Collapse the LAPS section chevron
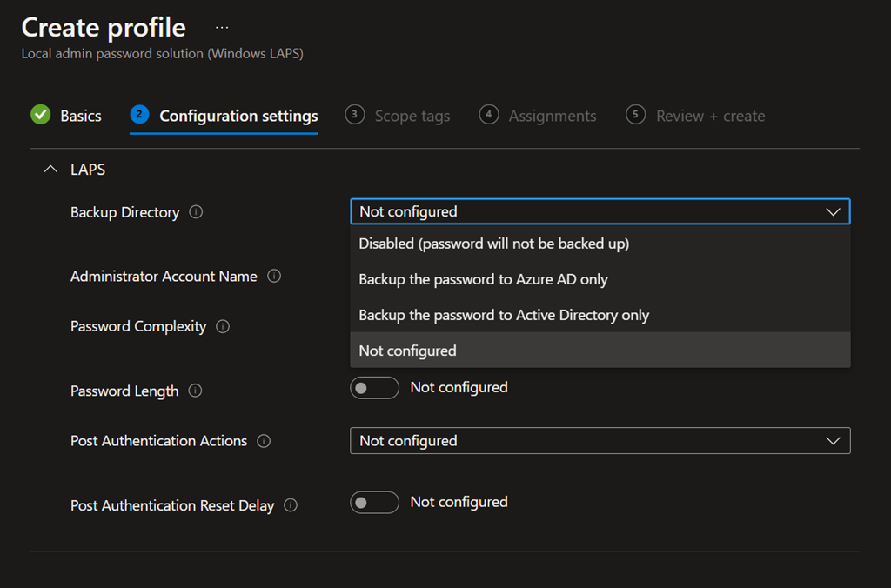The image size is (891, 588). 49,170
